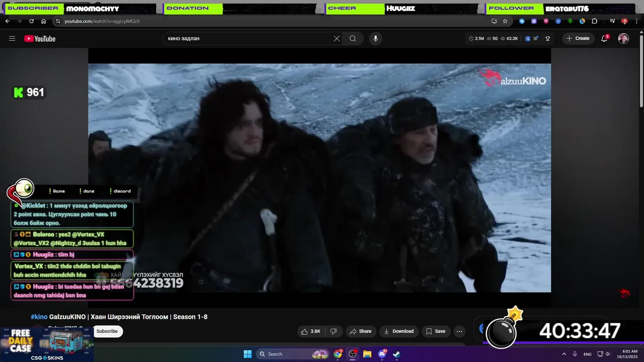Click Share button
This screenshot has width=644, height=362.
coord(360,331)
